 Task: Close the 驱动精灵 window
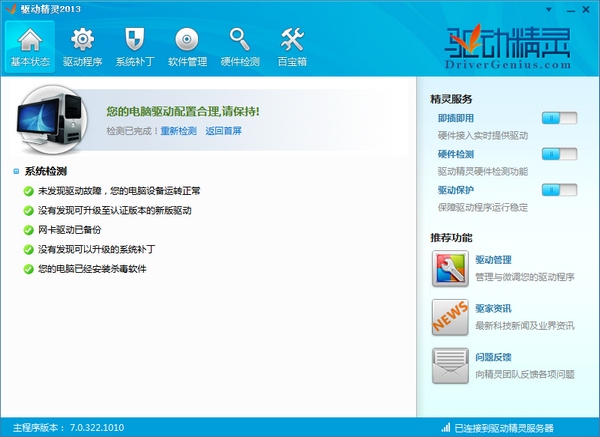(586, 10)
